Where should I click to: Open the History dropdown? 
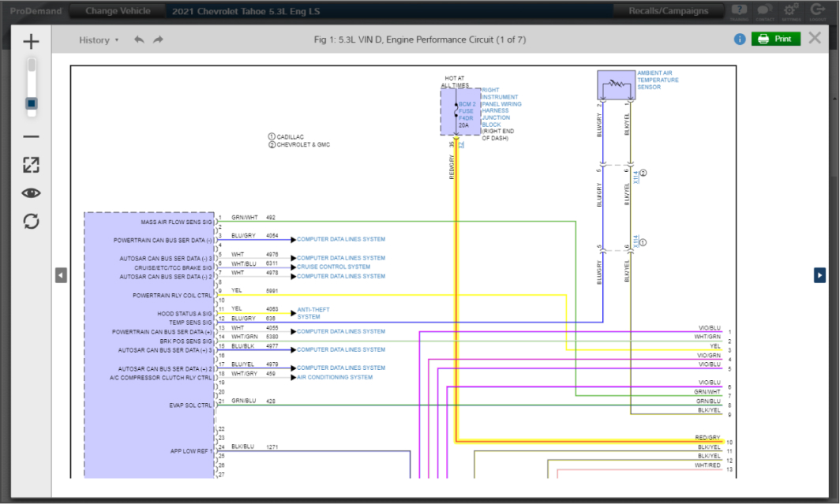tap(99, 39)
